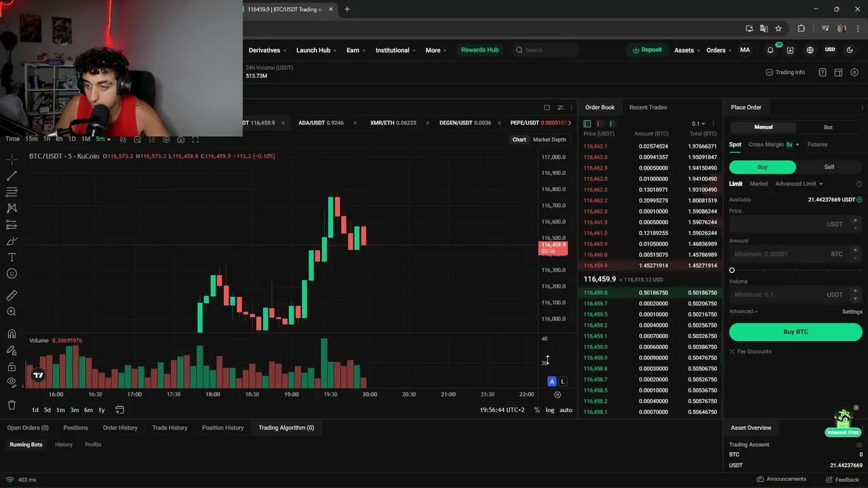Open the browser extensions puzzle icon
Viewport: 868px width, 488px height.
point(802,28)
